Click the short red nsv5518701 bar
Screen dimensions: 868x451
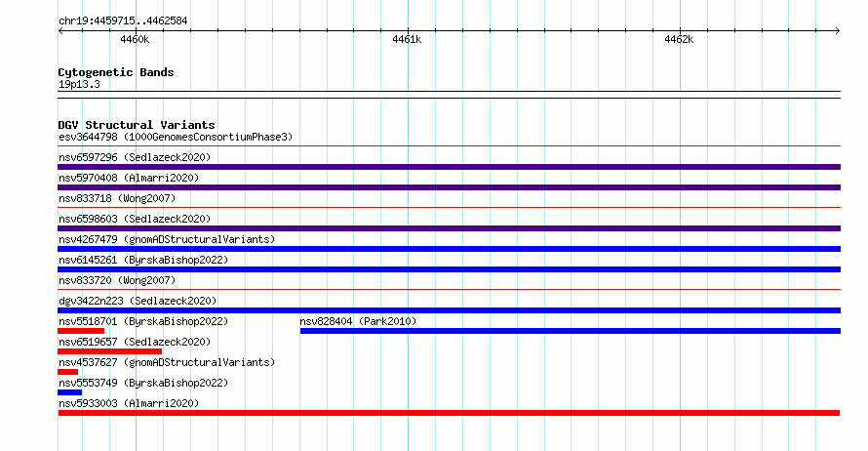(x=81, y=331)
